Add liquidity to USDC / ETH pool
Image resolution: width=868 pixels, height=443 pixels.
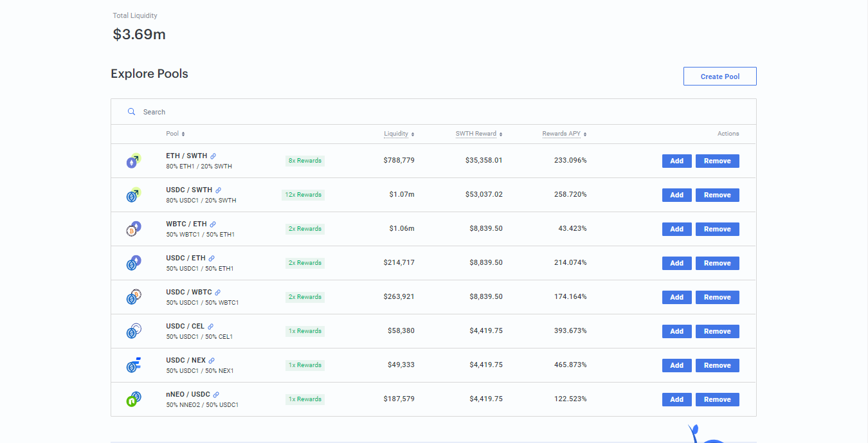click(677, 263)
